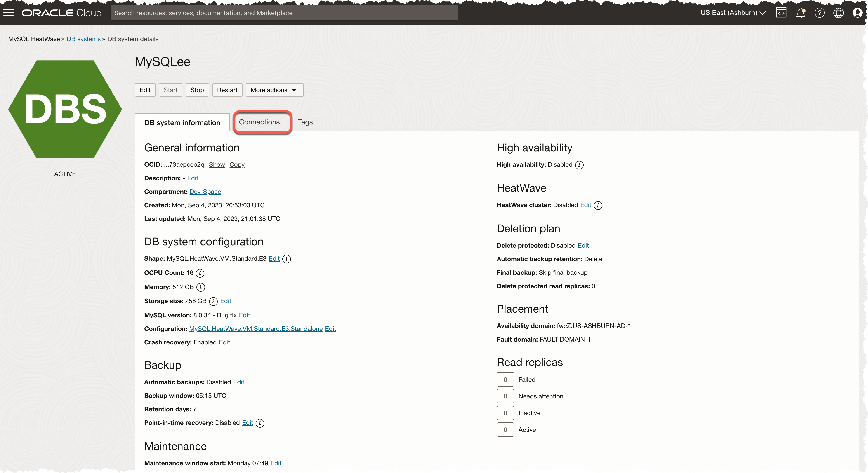Screen dimensions: 868x473
Task: Copy the OCID
Action: tap(237, 165)
